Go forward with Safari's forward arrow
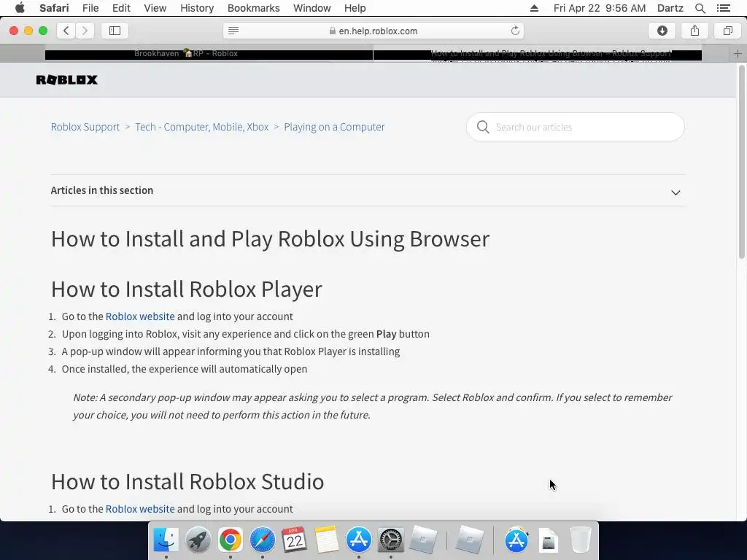This screenshot has width=747, height=560. coord(85,31)
